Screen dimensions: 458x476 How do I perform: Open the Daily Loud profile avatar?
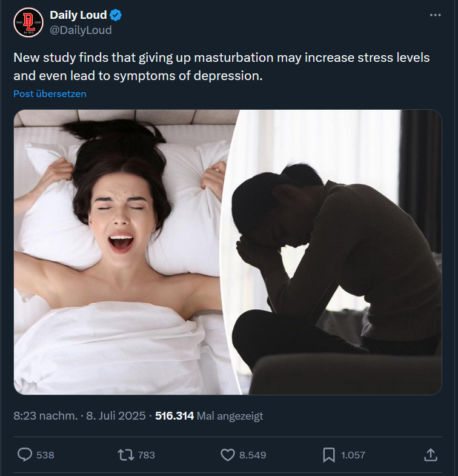click(x=28, y=22)
